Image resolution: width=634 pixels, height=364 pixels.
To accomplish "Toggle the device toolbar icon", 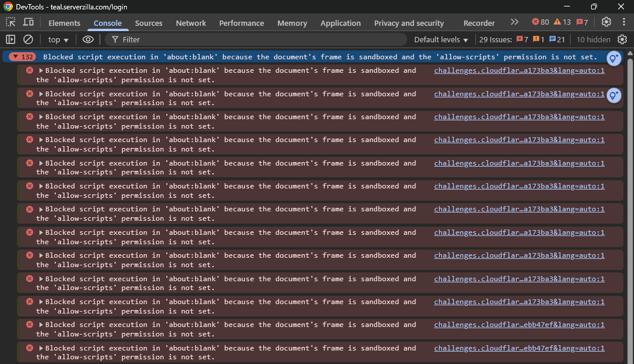I will click(28, 23).
